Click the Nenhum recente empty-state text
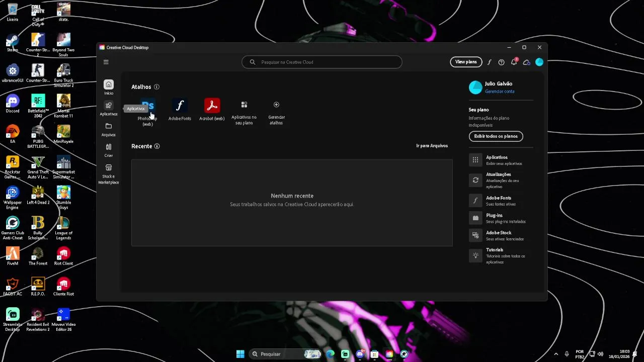 click(292, 196)
